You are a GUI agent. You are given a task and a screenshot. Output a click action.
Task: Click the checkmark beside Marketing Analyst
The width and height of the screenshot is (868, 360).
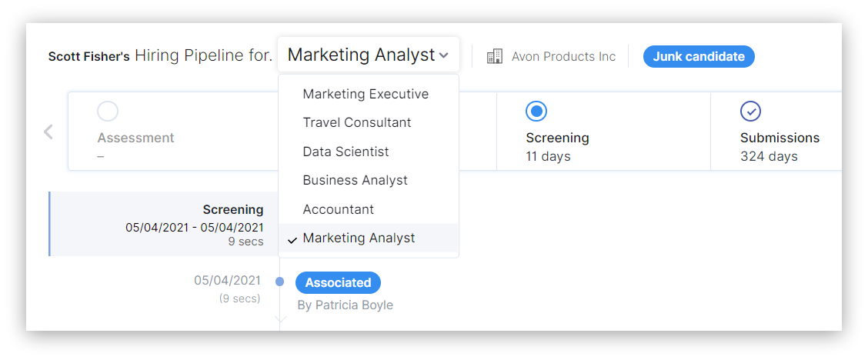(x=292, y=239)
